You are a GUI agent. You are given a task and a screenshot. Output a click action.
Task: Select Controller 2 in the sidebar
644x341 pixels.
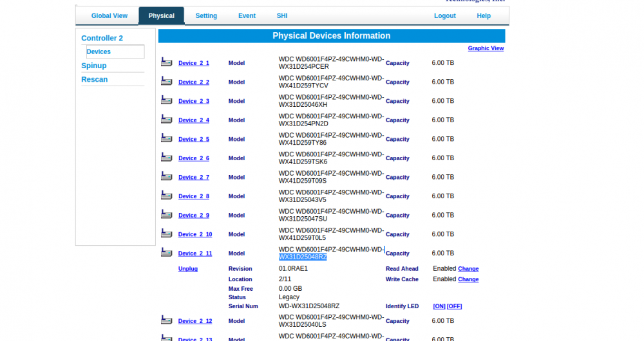[x=102, y=38]
